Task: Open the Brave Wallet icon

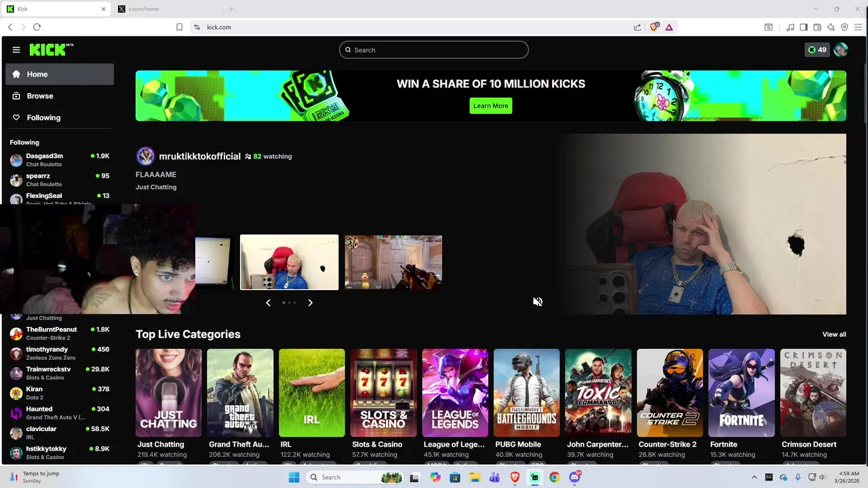Action: (x=817, y=27)
